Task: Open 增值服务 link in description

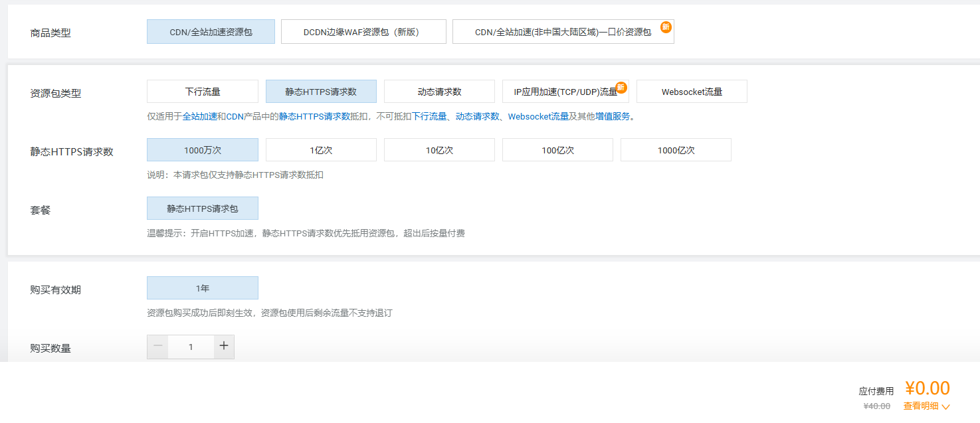Action: pyautogui.click(x=612, y=117)
